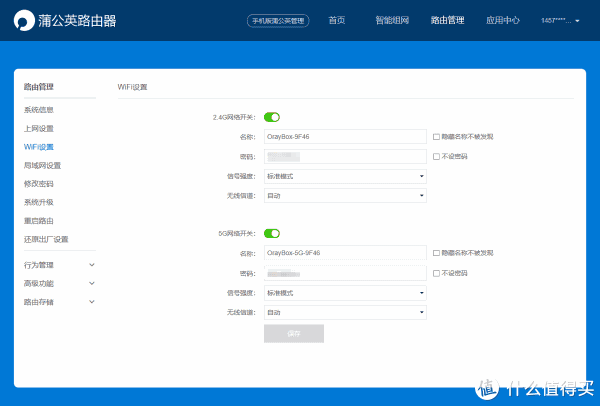
Task: Expand 路由存储 section chevron
Action: pos(92,302)
